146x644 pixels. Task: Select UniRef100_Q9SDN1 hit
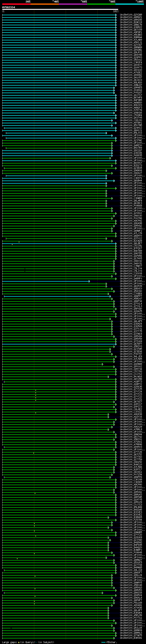point(131,50)
